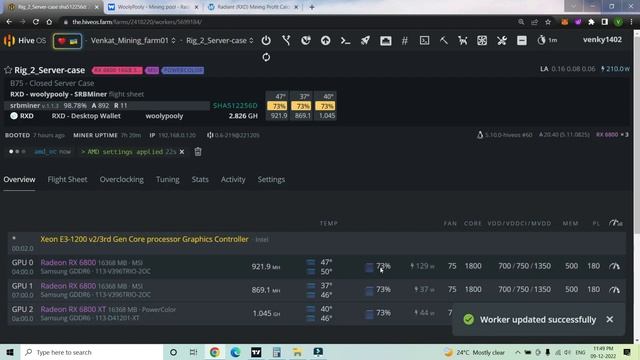Open the rocket flight sheet icon
640x360 pixels.
point(365,40)
